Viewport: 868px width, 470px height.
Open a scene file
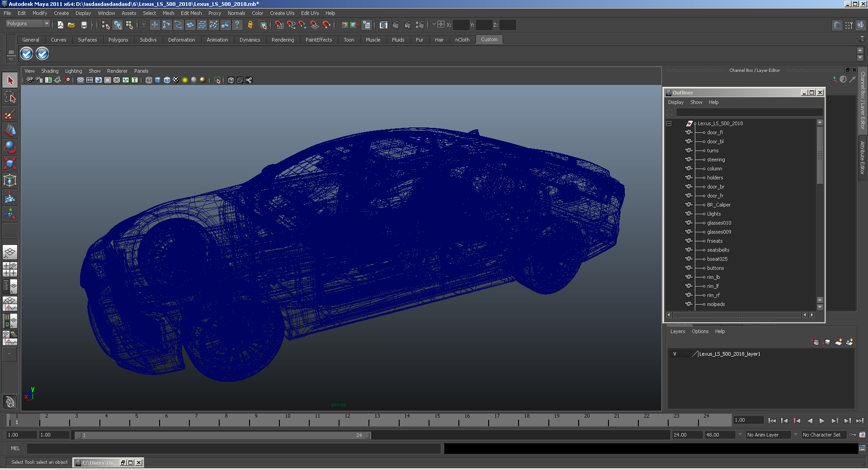tap(71, 25)
